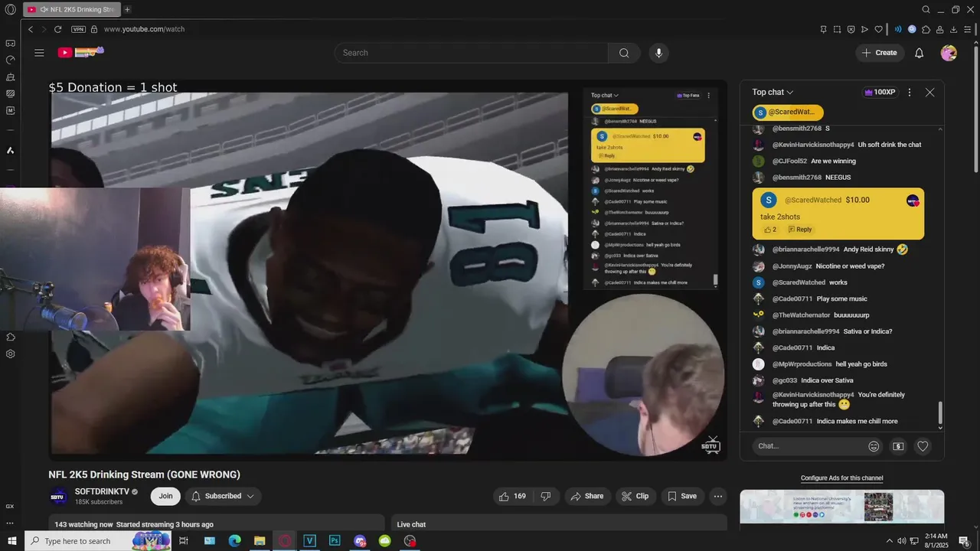Viewport: 980px width, 551px height.
Task: Open live chat three-dot options menu
Action: (910, 92)
